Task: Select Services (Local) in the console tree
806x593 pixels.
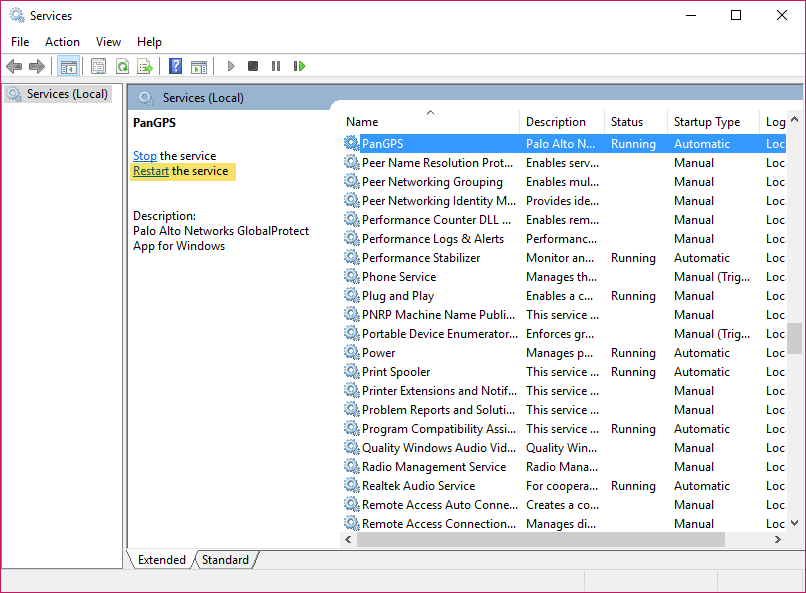Action: click(x=66, y=94)
